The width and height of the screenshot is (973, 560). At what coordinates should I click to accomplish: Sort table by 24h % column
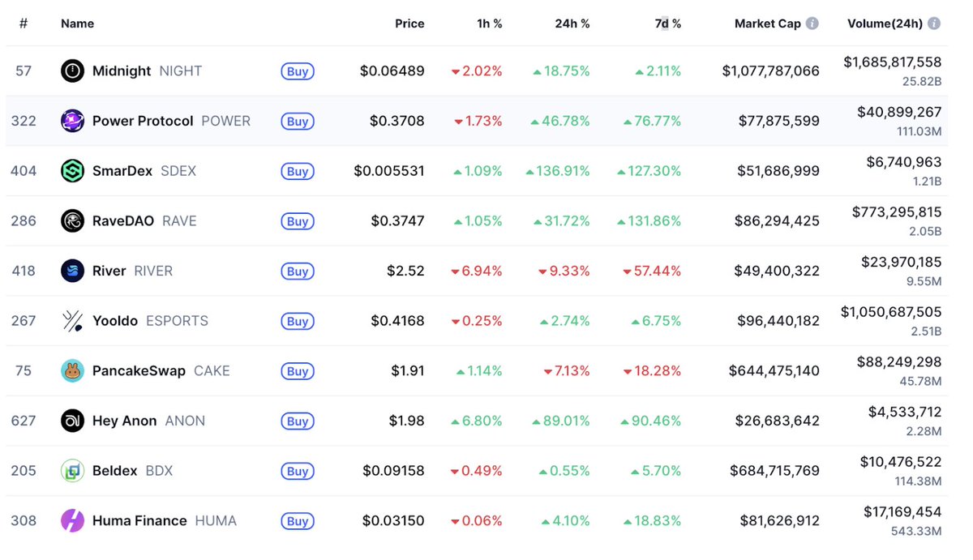tap(572, 24)
